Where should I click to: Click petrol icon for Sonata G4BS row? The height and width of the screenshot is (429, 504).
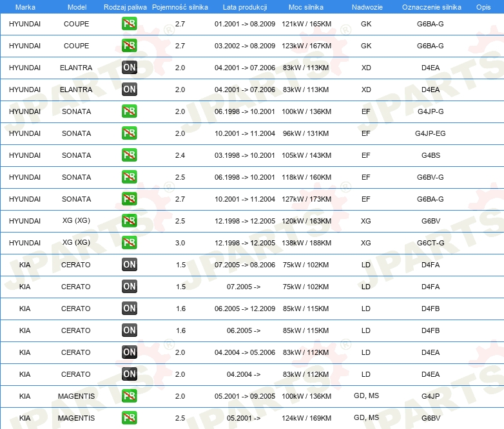click(129, 155)
